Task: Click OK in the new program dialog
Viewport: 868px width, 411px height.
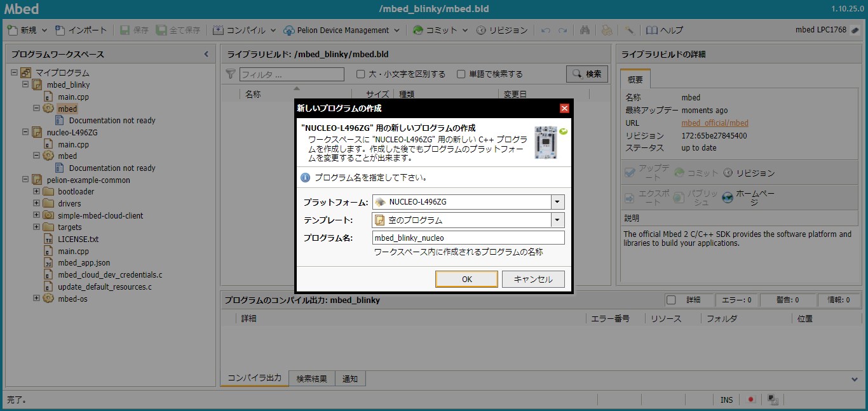Action: 466,279
